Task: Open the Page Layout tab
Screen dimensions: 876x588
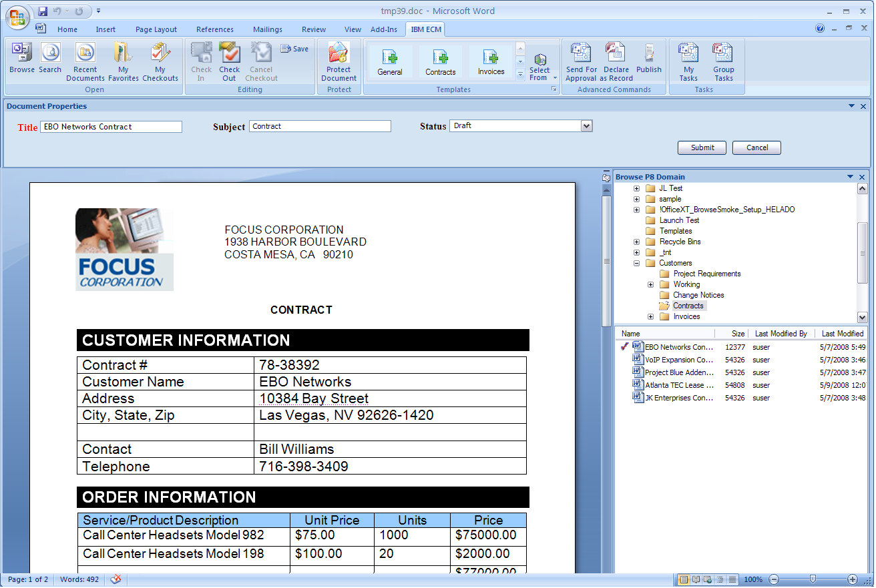Action: coord(156,29)
